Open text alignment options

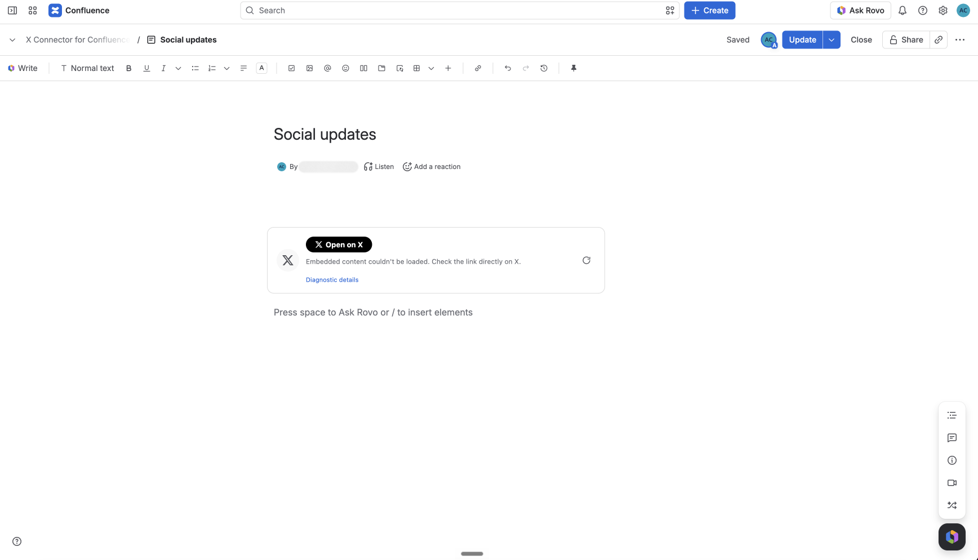[x=243, y=68]
